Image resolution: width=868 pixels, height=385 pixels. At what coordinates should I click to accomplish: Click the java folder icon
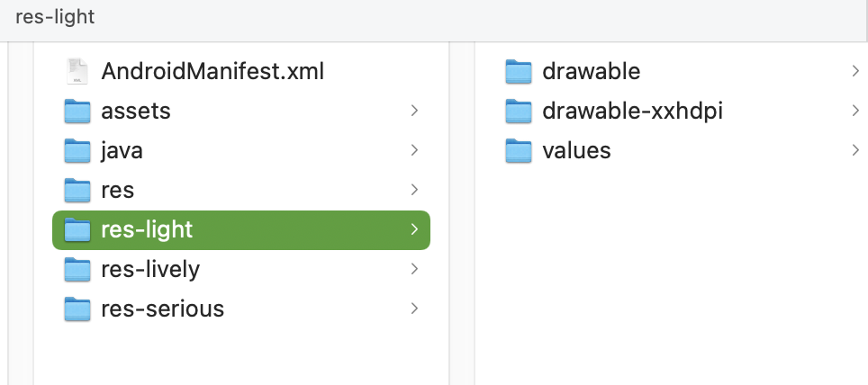click(x=78, y=150)
